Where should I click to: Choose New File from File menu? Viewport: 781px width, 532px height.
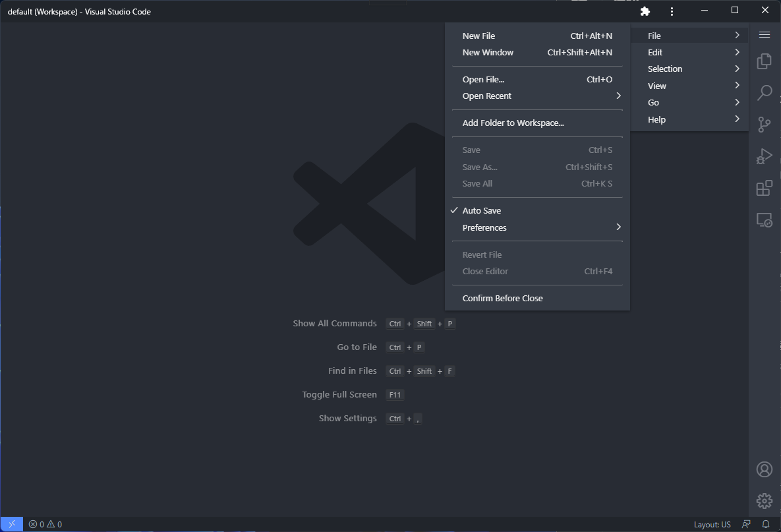coord(537,36)
